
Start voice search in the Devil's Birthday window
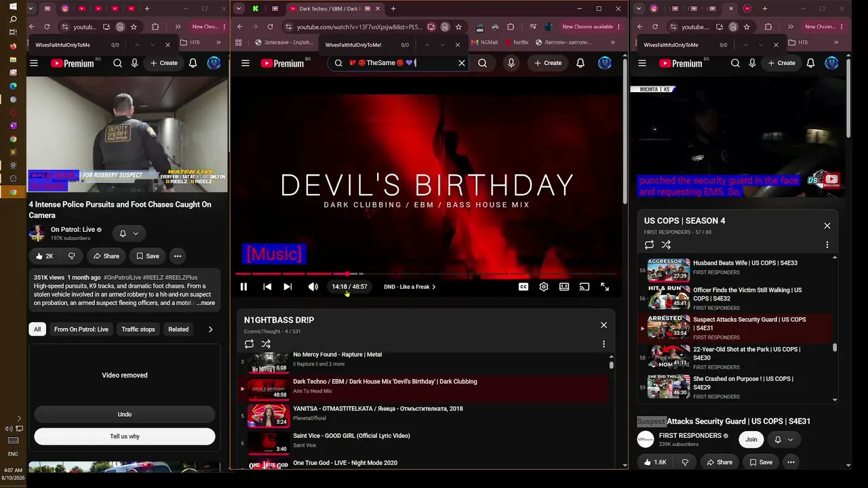511,63
